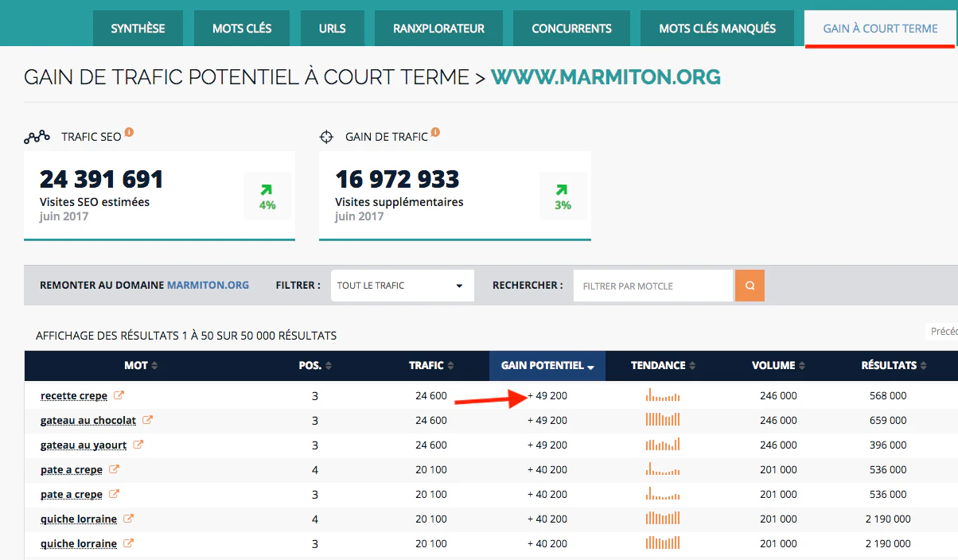Image resolution: width=958 pixels, height=560 pixels.
Task: Click info icon next to TRAFIC SEO
Action: tap(129, 133)
